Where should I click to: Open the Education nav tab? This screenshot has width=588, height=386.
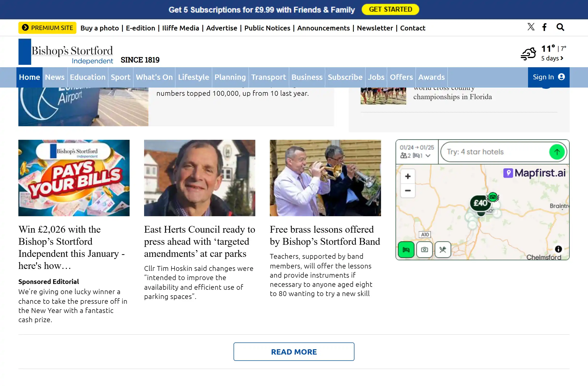pos(88,77)
